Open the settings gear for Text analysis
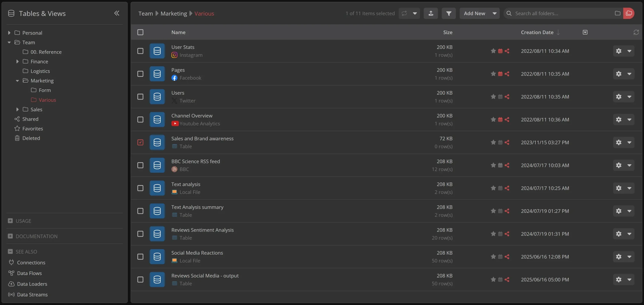The width and height of the screenshot is (644, 305). point(619,188)
